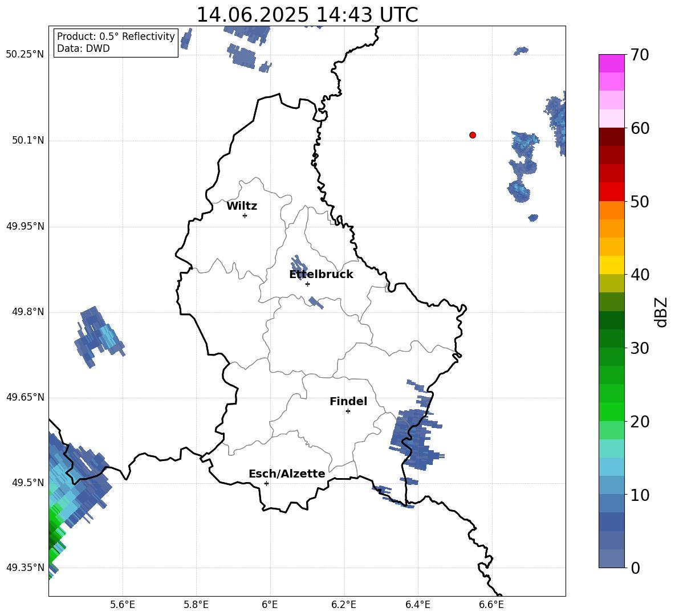Click the Esch/Alzette station cross marker

click(x=266, y=483)
